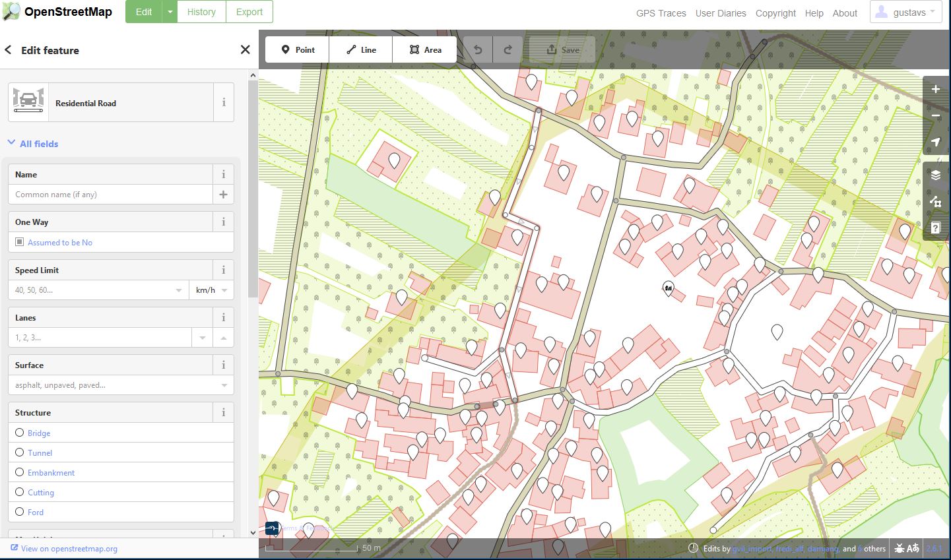Screen dimensions: 951x560
Task: Collapse the All fields section
Action: [x=33, y=143]
